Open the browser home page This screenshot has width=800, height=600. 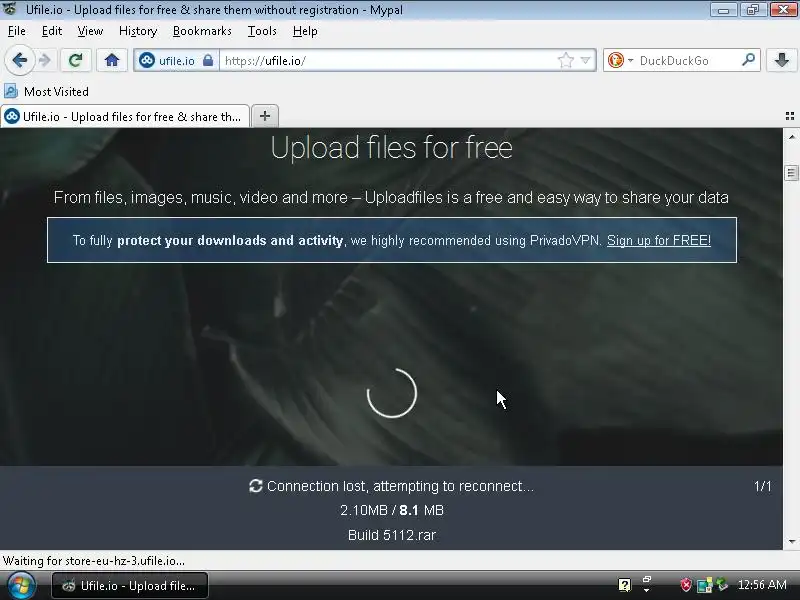(112, 61)
